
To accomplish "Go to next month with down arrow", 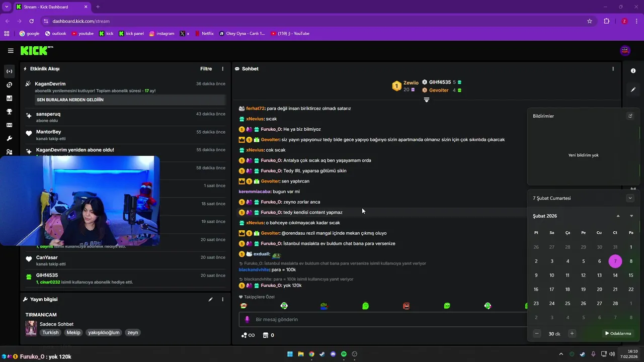I will coord(631,216).
